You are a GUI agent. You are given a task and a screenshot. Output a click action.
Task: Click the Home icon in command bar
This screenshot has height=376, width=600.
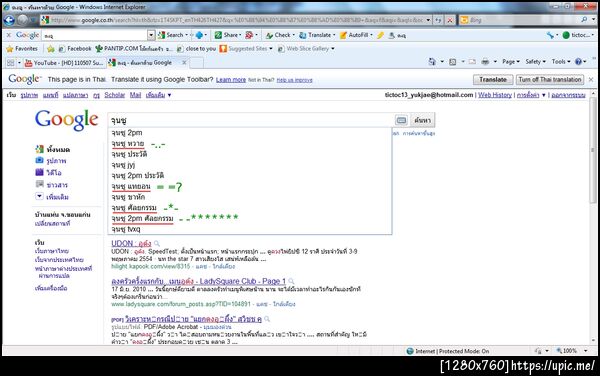click(432, 62)
